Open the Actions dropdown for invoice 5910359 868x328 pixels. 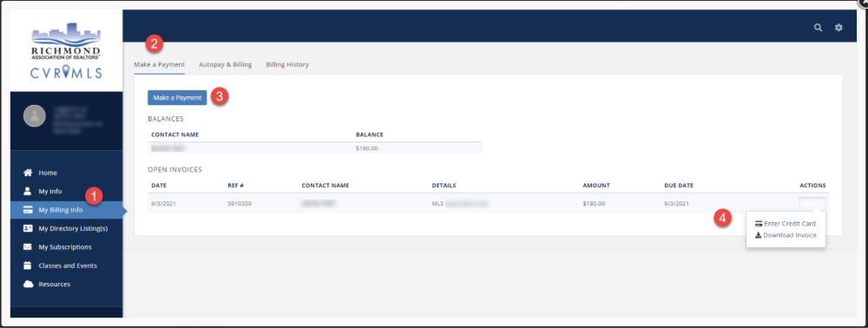pyautogui.click(x=812, y=204)
